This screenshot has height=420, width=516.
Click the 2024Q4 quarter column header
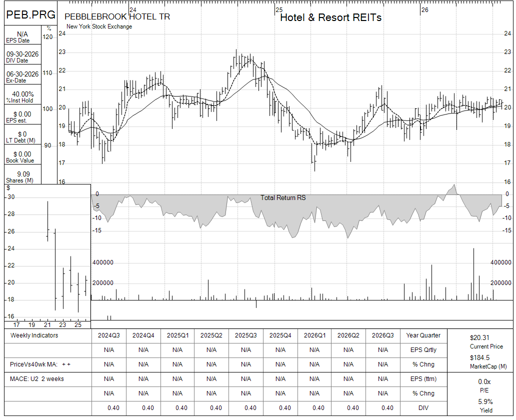pyautogui.click(x=143, y=335)
